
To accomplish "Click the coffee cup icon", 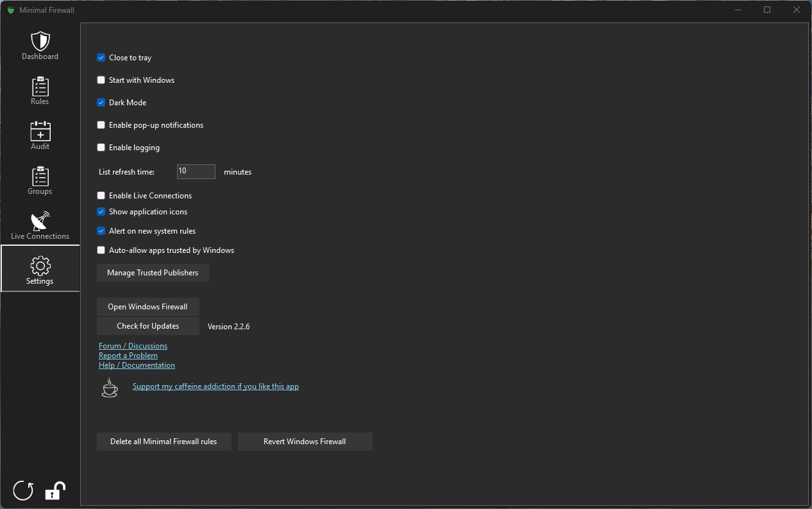I will [x=110, y=388].
